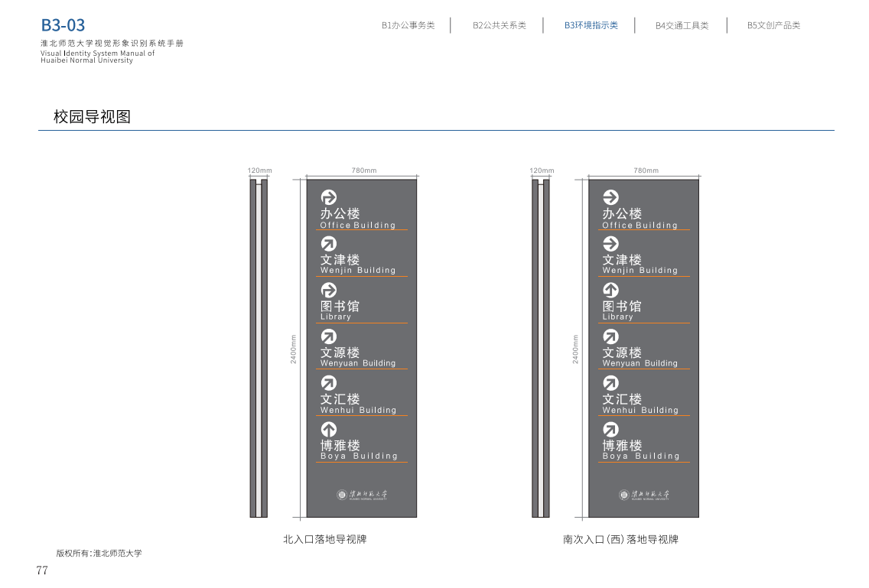Select the highlighted B3环境指示类 tab

pos(591,25)
